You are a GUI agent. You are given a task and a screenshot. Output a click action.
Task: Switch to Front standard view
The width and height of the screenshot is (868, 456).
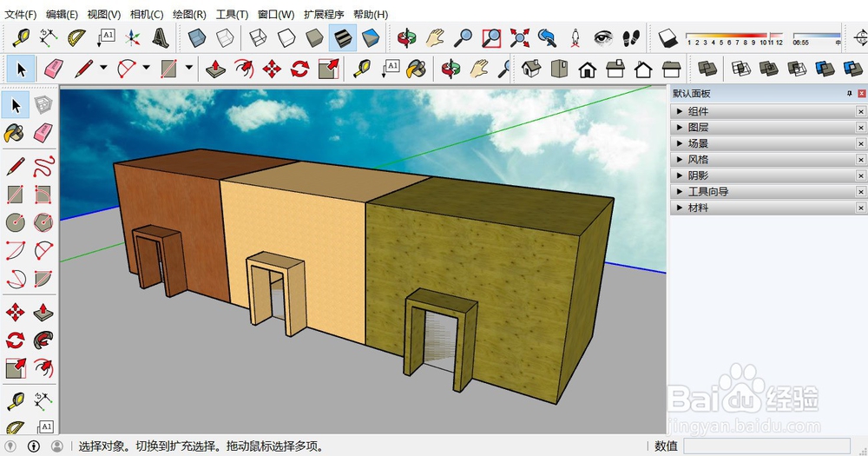click(588, 69)
